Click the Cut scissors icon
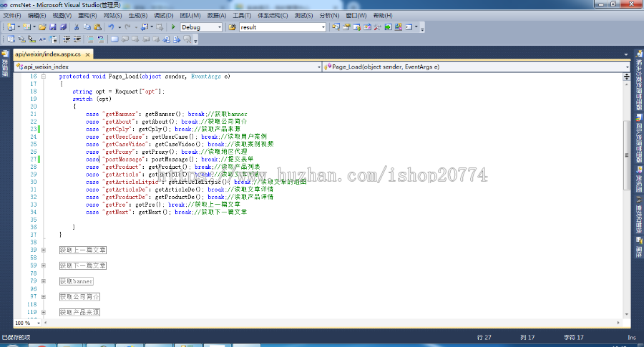The height and width of the screenshot is (347, 644). (x=77, y=27)
